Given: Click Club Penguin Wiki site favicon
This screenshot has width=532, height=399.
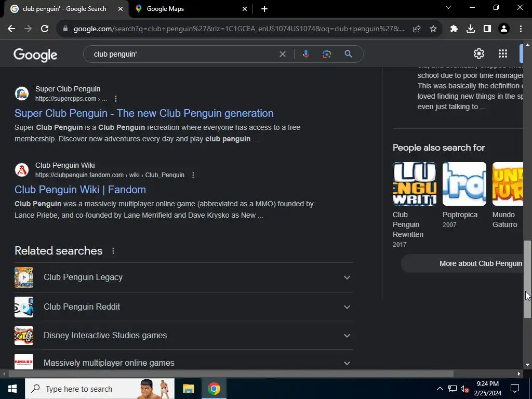Looking at the screenshot, I should point(22,170).
